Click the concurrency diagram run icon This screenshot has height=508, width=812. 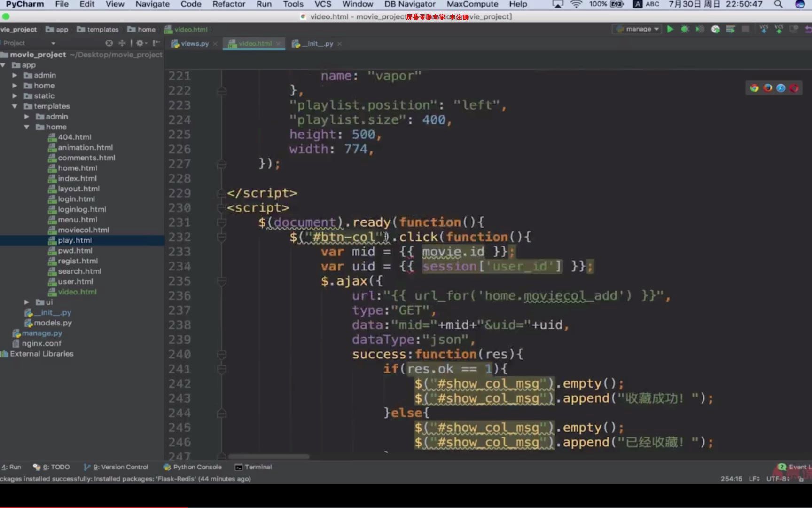(731, 29)
